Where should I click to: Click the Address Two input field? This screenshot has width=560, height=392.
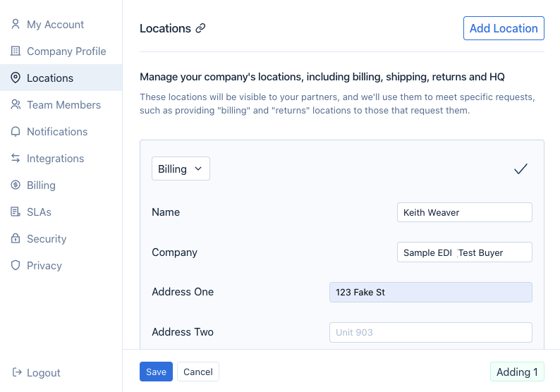click(431, 332)
